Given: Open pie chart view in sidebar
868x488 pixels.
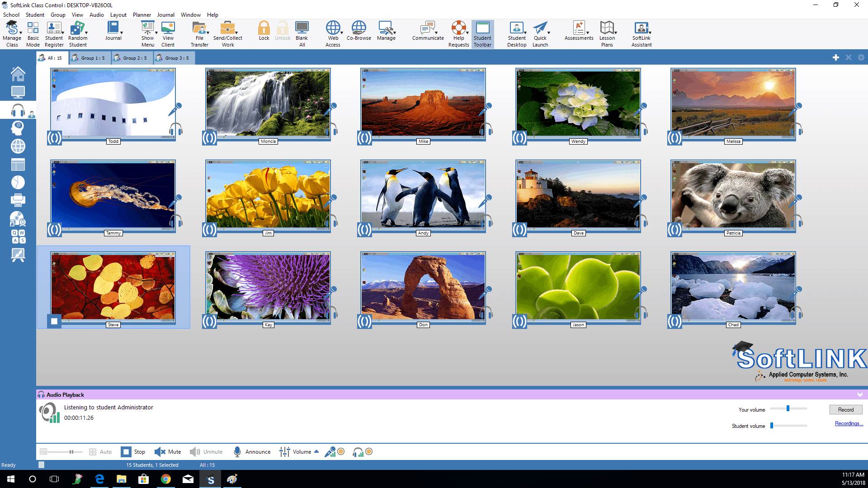Looking at the screenshot, I should [x=18, y=182].
